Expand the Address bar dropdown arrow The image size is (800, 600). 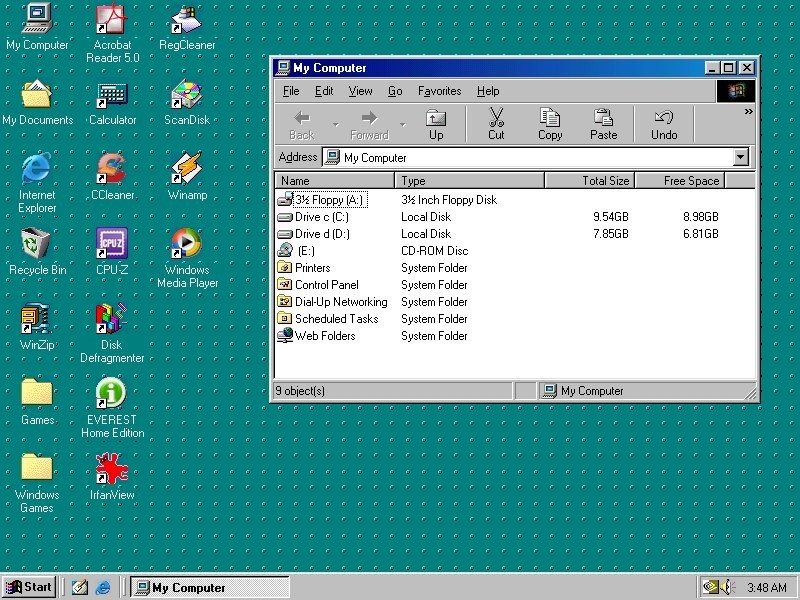[740, 157]
